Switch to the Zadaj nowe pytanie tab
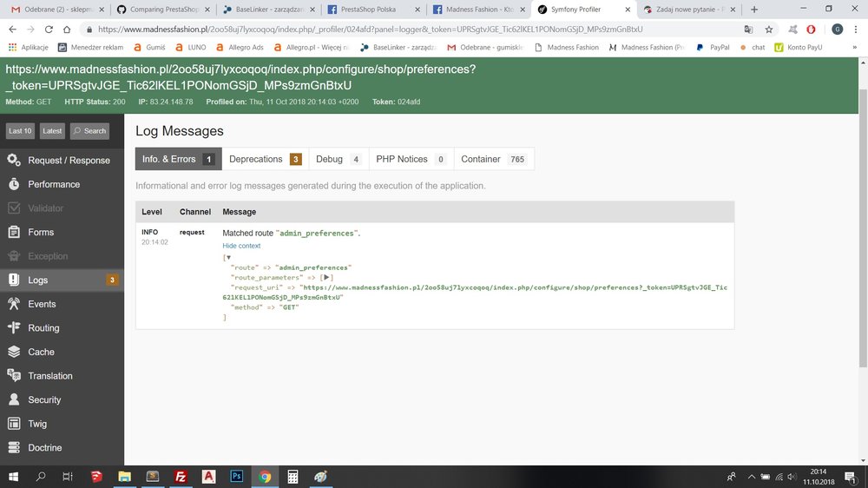The width and height of the screenshot is (868, 488). tap(689, 10)
